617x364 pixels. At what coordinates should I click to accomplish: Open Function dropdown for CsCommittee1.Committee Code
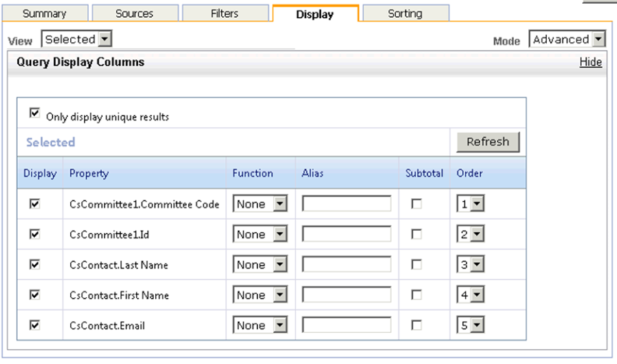(x=260, y=204)
